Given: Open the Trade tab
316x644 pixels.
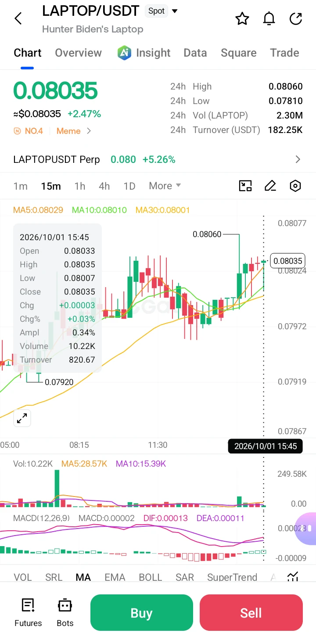Looking at the screenshot, I should coord(284,53).
